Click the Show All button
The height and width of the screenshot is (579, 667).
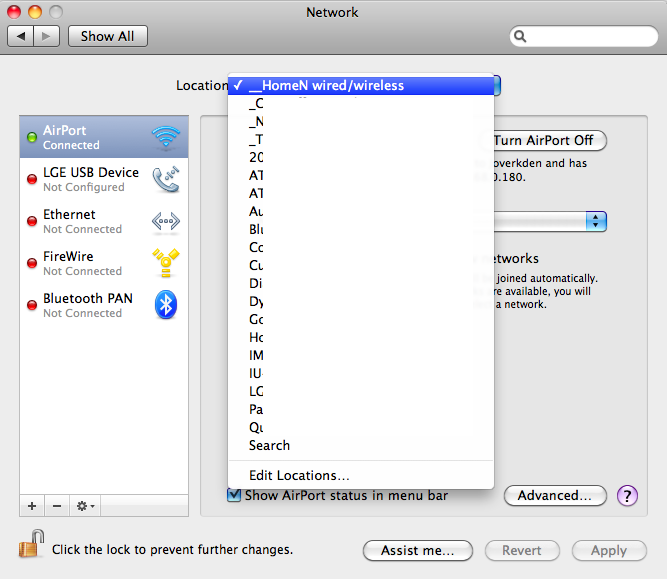click(108, 36)
